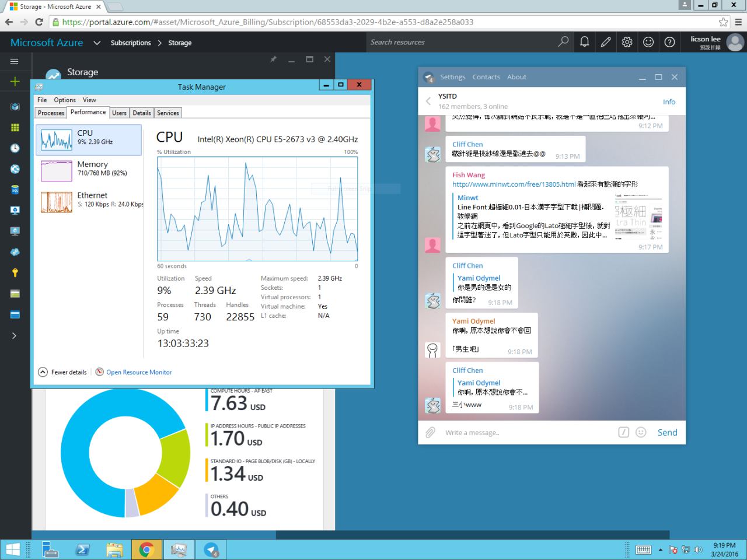
Task: Open Azure portal settings gear
Action: pyautogui.click(x=627, y=42)
